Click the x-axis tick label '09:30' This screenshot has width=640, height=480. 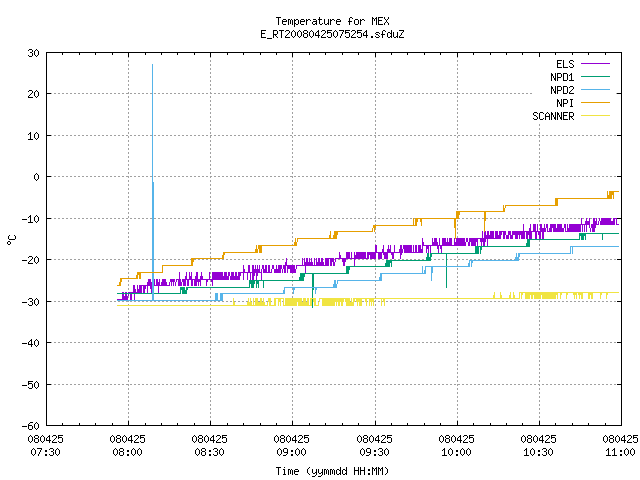374,452
